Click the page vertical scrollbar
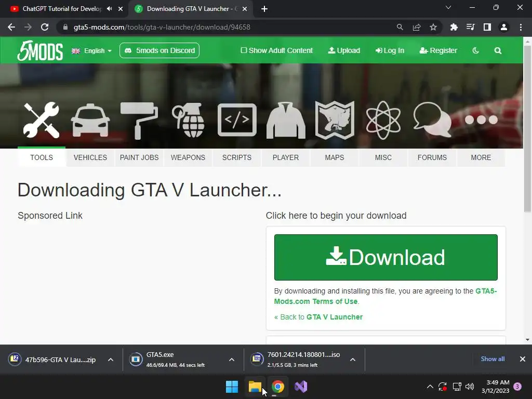Image resolution: width=532 pixels, height=399 pixels. tap(527, 128)
